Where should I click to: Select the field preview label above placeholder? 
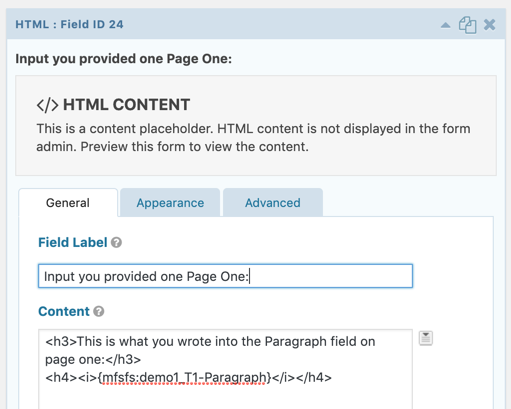124,59
